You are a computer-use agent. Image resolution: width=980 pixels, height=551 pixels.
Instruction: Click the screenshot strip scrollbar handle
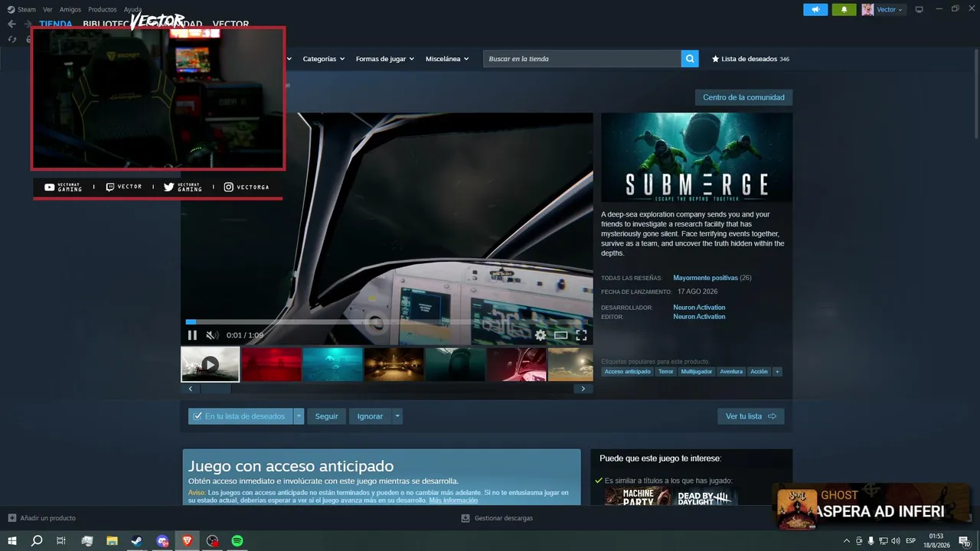pyautogui.click(x=216, y=389)
